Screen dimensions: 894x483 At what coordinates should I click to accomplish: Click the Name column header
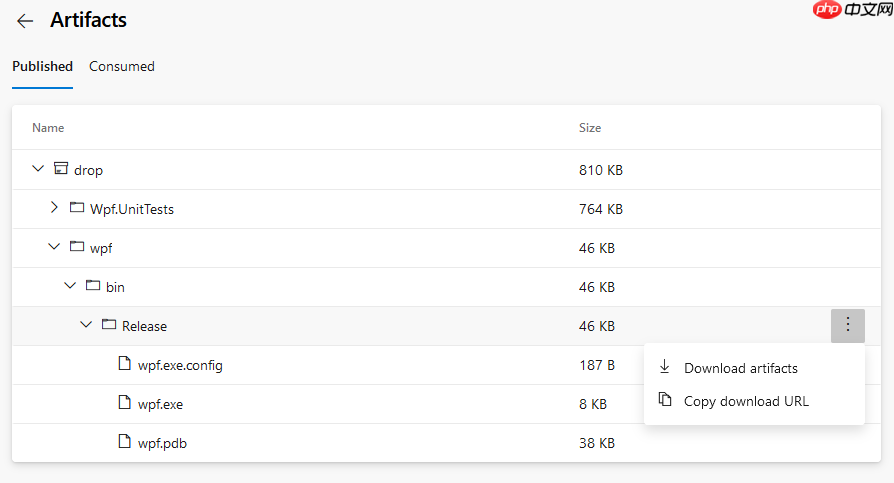tap(48, 128)
